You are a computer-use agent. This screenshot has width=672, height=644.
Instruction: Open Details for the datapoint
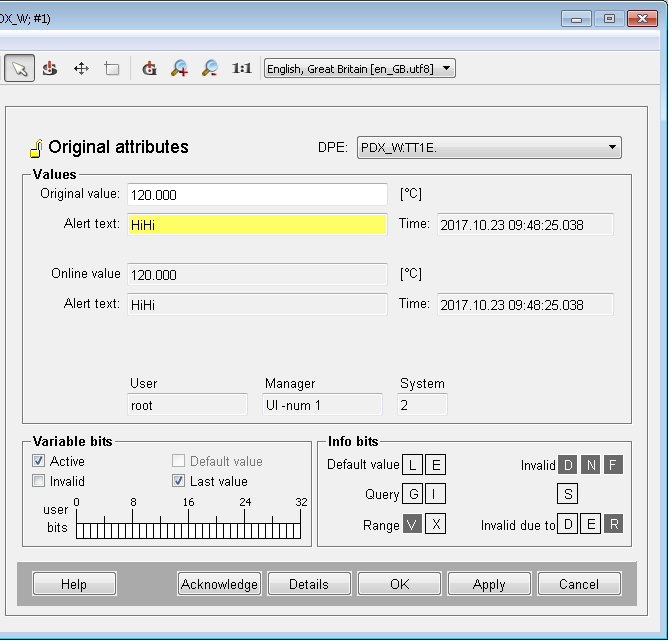click(x=309, y=584)
